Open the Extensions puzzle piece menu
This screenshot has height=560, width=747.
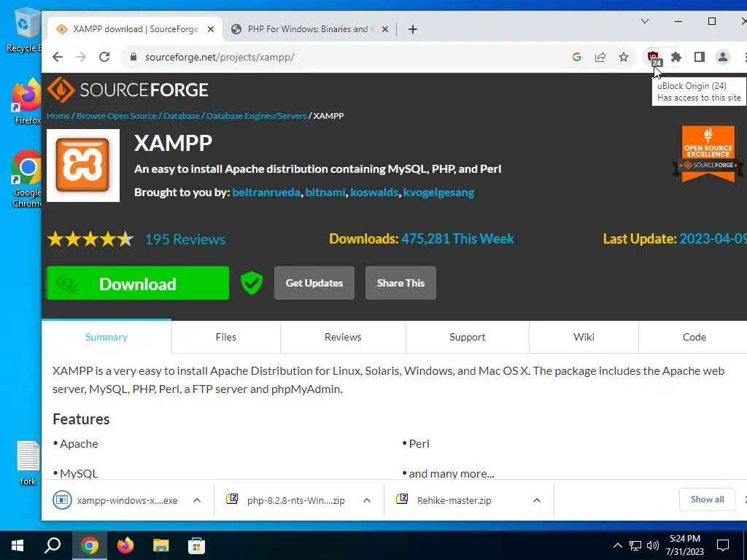point(676,57)
